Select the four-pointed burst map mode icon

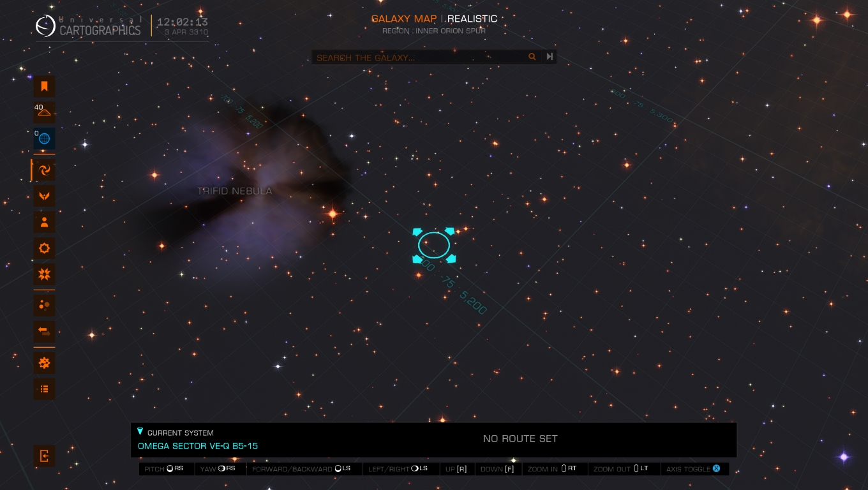[44, 274]
